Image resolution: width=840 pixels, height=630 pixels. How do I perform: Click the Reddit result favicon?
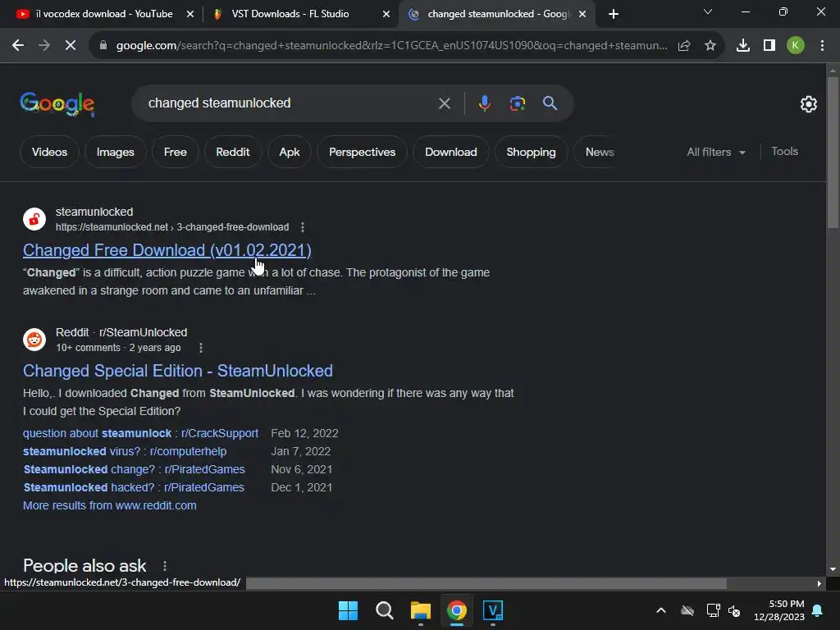coord(34,340)
